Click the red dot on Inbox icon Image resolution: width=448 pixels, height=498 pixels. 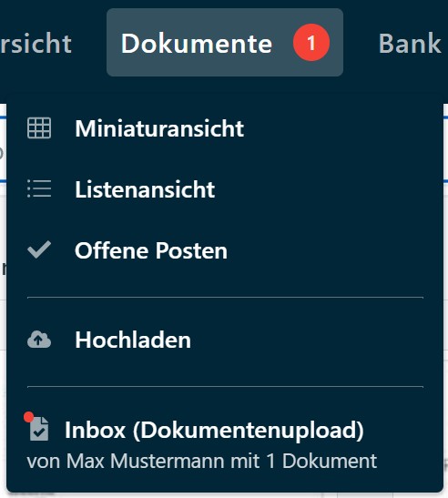click(x=29, y=417)
